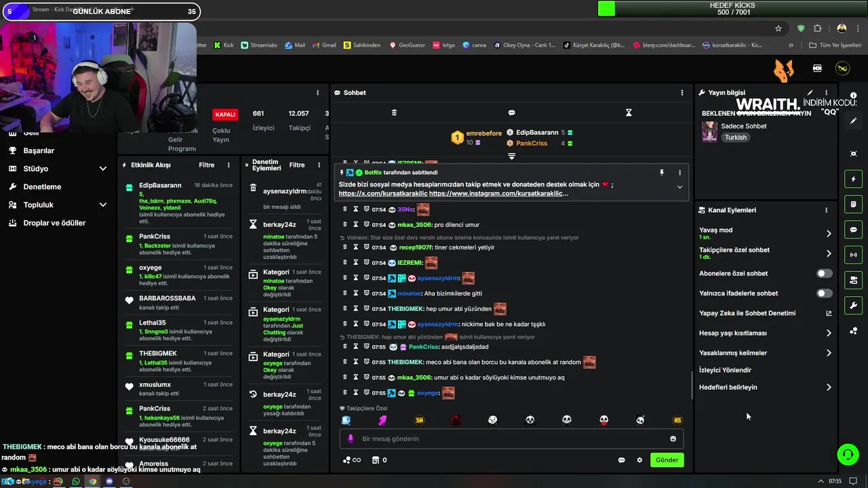Timeout recep1907f with the hourglass icon
Image resolution: width=868 pixels, height=488 pixels.
pyautogui.click(x=355, y=247)
